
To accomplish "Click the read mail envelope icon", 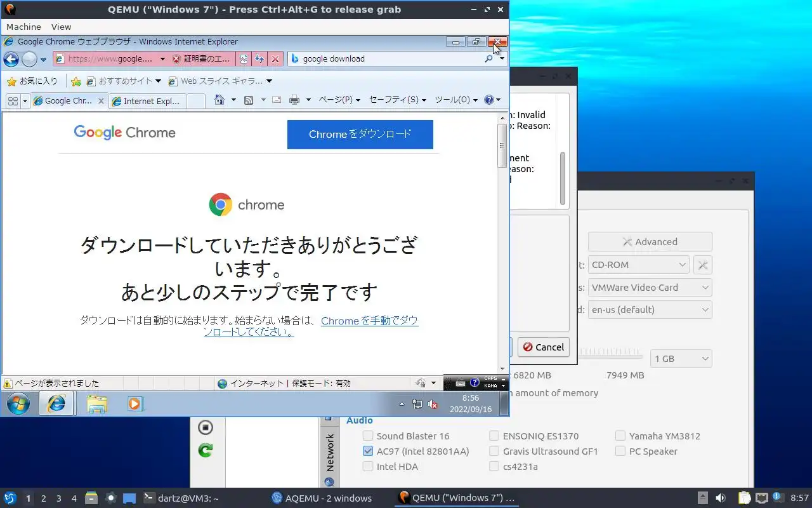I will (x=277, y=100).
